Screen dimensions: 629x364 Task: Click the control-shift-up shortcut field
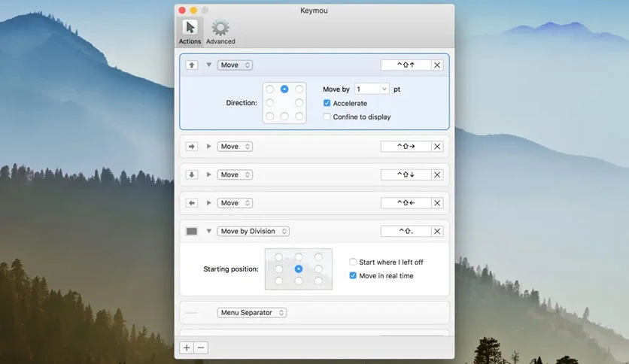click(x=406, y=65)
